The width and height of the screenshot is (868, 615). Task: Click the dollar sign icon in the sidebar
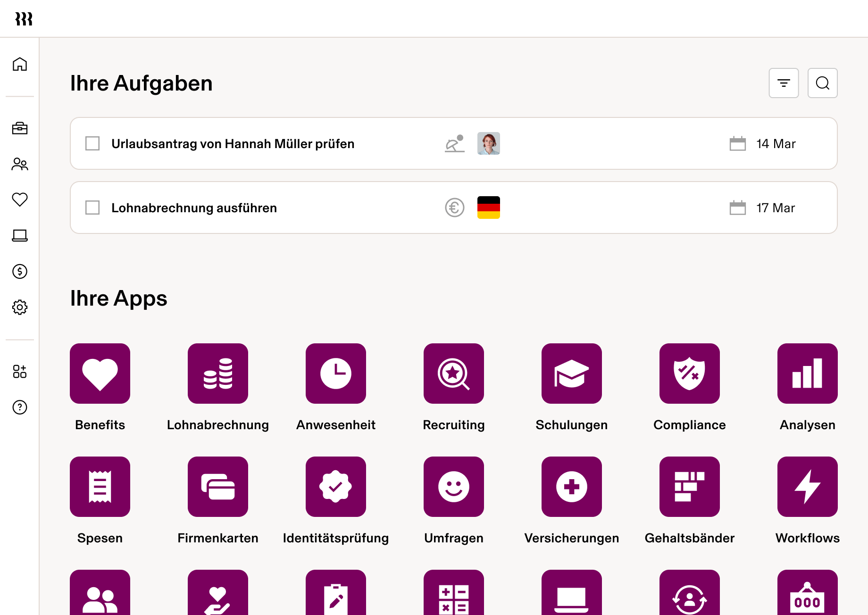20,271
